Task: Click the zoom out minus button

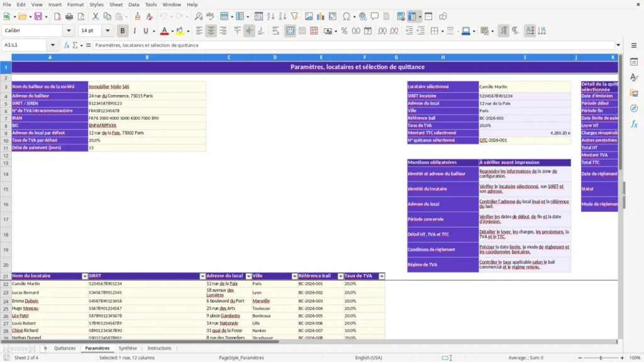Action: click(580, 358)
